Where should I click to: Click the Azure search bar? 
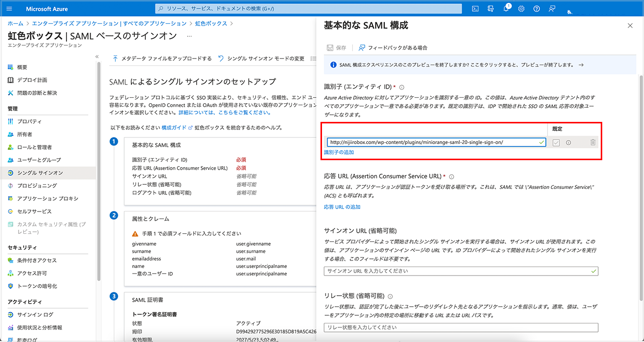click(308, 9)
